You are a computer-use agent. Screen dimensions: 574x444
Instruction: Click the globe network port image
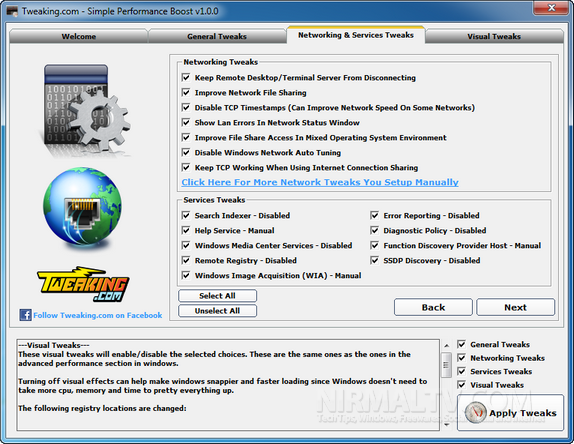tap(83, 208)
